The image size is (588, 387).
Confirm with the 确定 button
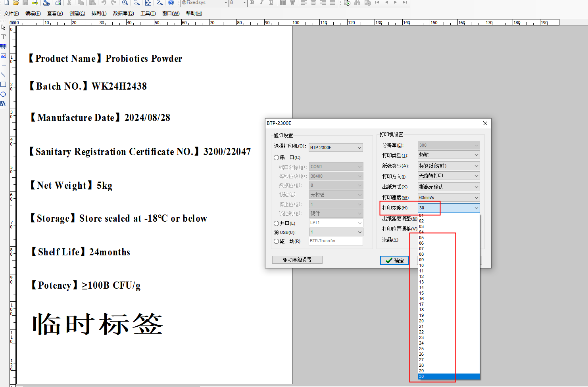click(x=394, y=260)
